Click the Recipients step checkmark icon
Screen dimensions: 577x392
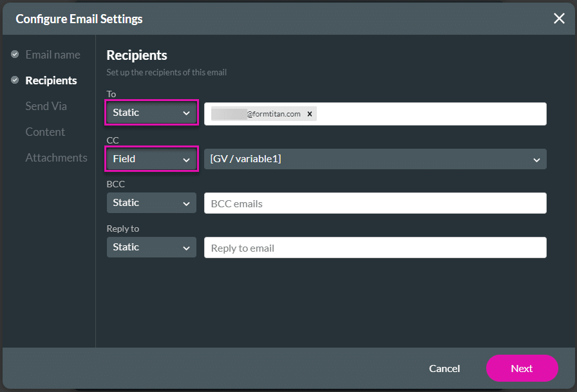tap(15, 80)
